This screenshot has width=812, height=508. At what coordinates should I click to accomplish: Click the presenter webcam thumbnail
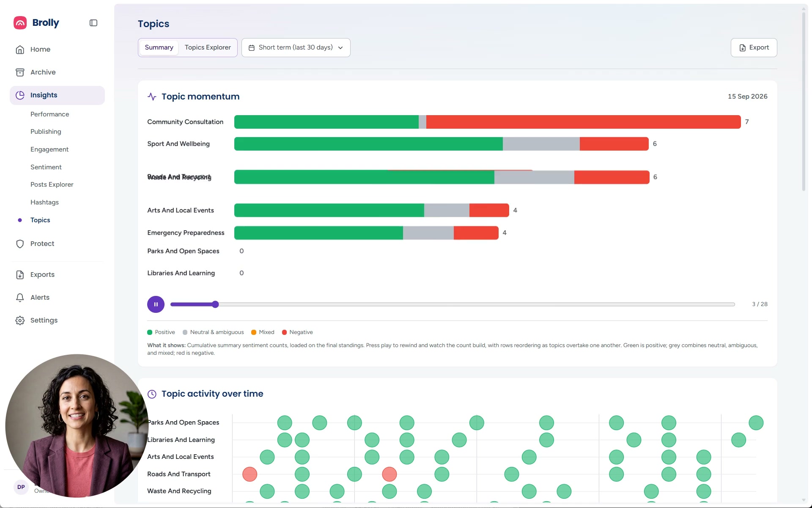(77, 426)
